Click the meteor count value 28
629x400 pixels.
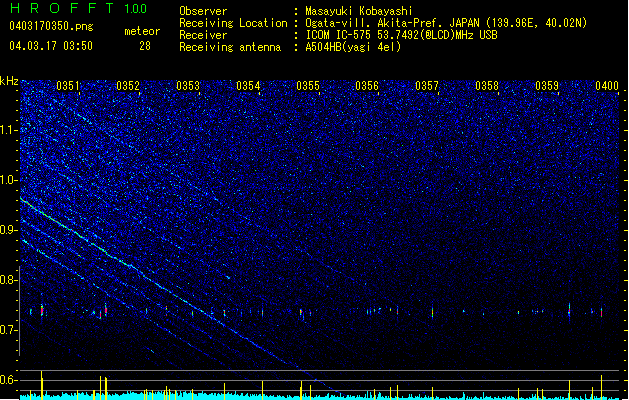coord(145,46)
